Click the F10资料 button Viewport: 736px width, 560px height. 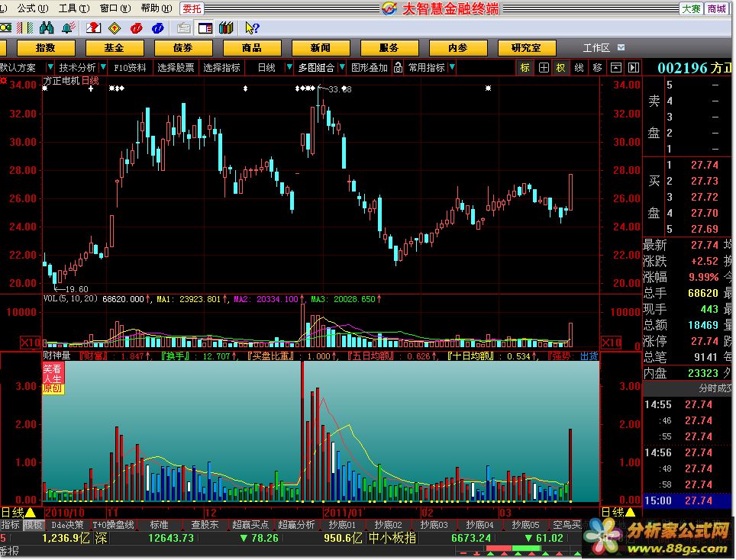click(x=130, y=68)
